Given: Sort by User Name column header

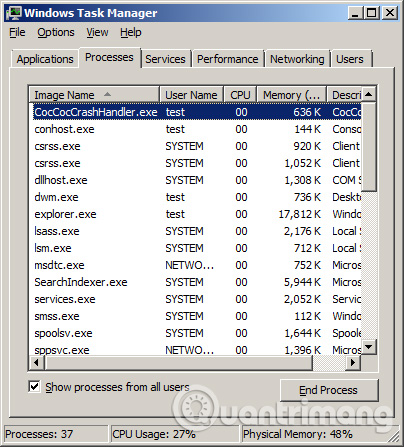Looking at the screenshot, I should click(191, 95).
